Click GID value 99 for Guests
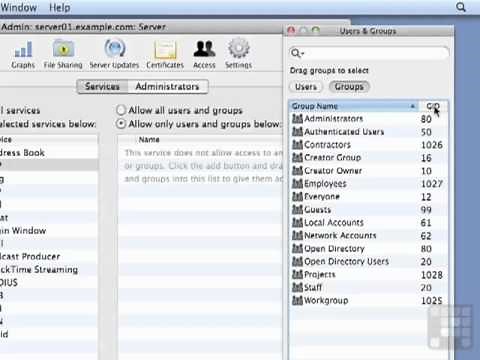 [x=426, y=210]
